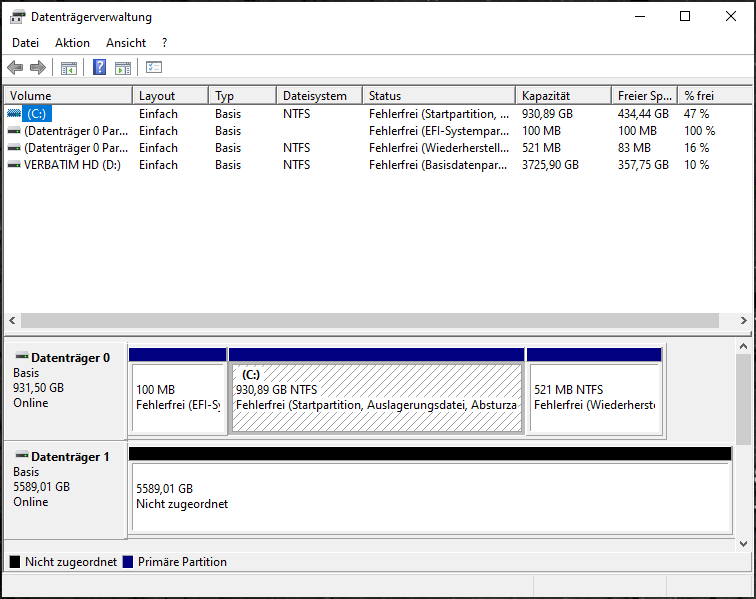Select the (C:) volume row
Screen dimensions: 756x599
(378, 114)
